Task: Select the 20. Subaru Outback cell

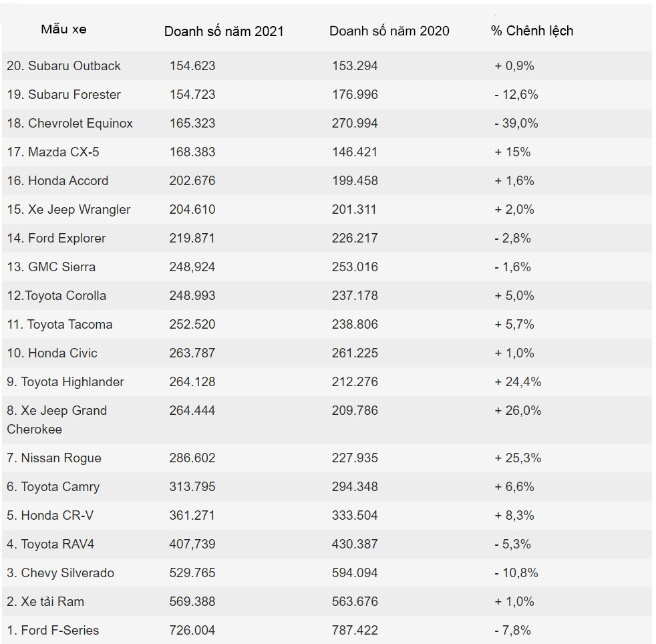Action: coord(63,65)
